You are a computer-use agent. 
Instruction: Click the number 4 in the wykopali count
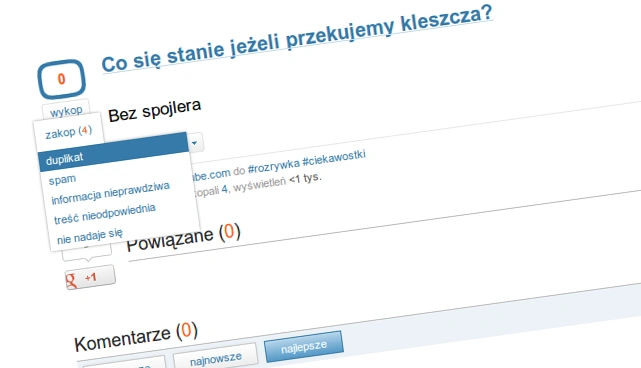coord(224,189)
